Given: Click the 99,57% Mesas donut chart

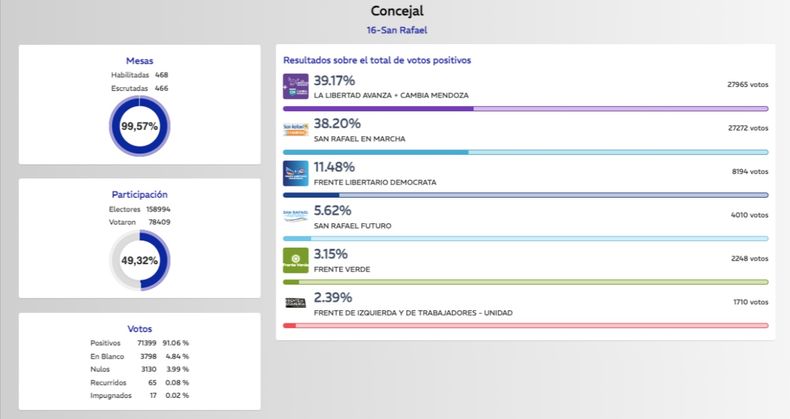Looking at the screenshot, I should (x=140, y=128).
